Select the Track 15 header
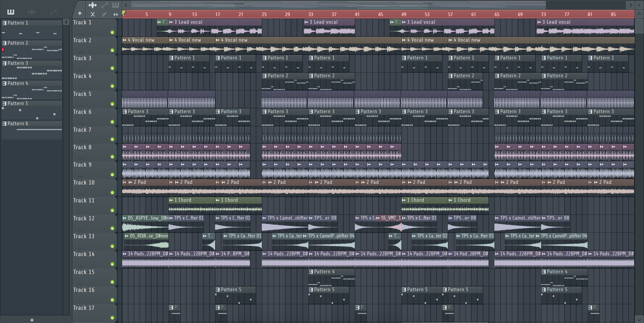 pyautogui.click(x=95, y=277)
